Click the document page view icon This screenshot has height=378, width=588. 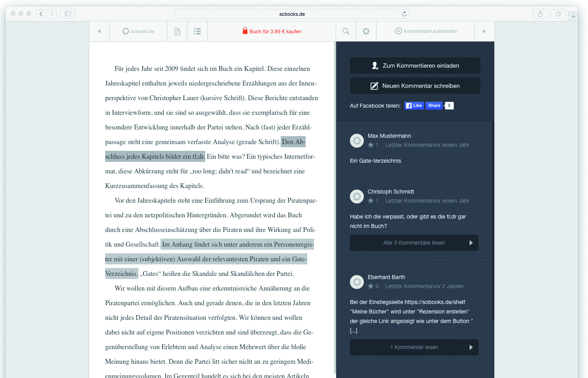point(177,31)
